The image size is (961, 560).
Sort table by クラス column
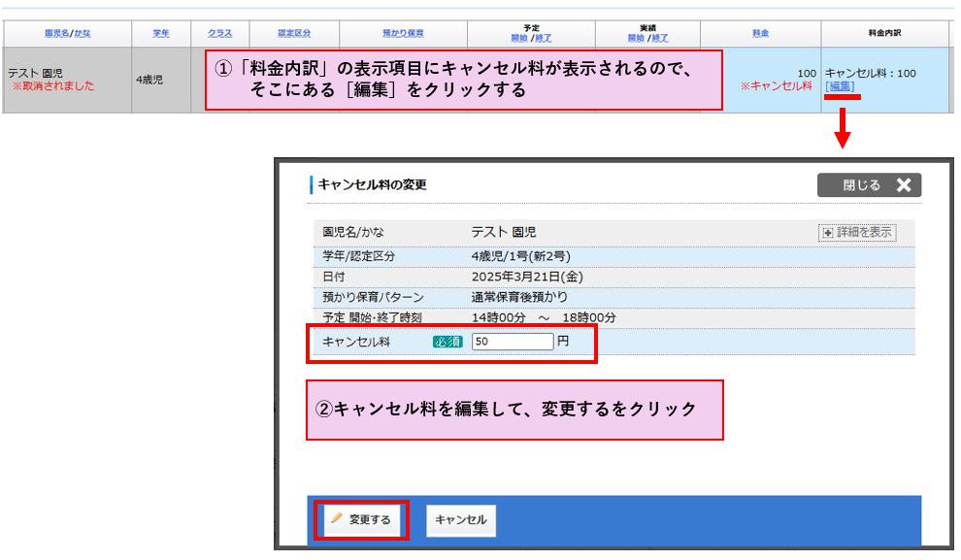pyautogui.click(x=218, y=34)
